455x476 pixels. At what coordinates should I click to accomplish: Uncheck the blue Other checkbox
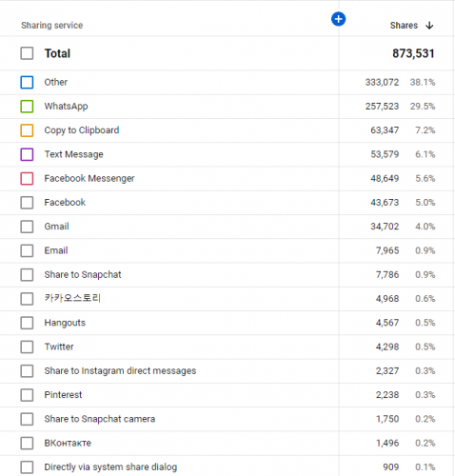[x=27, y=82]
